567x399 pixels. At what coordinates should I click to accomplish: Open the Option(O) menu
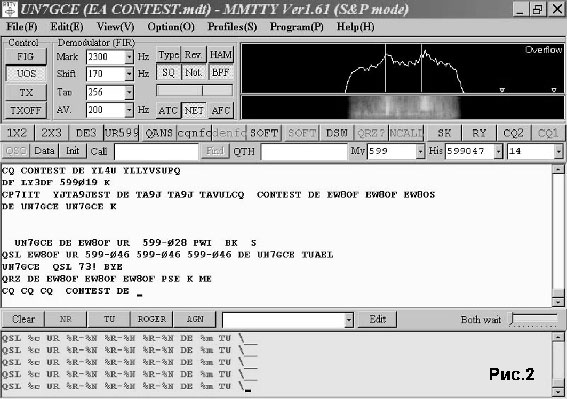coord(171,27)
